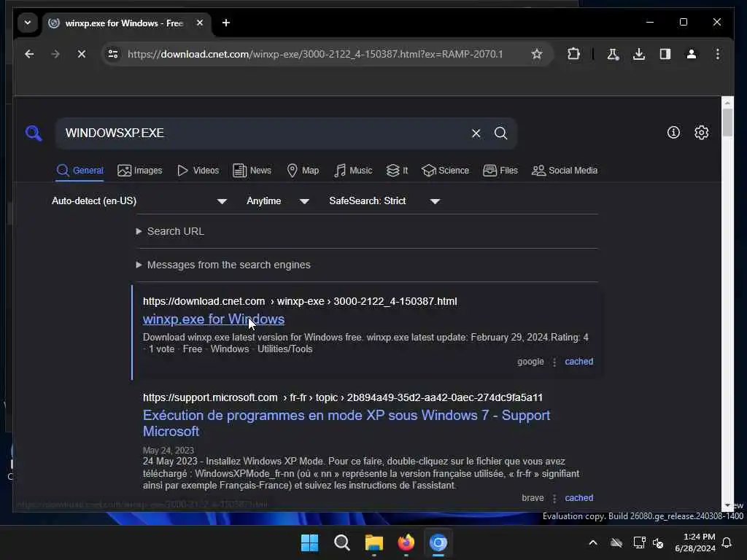Open Exécution de programmes en mode XP link
This screenshot has width=747, height=560.
347,424
